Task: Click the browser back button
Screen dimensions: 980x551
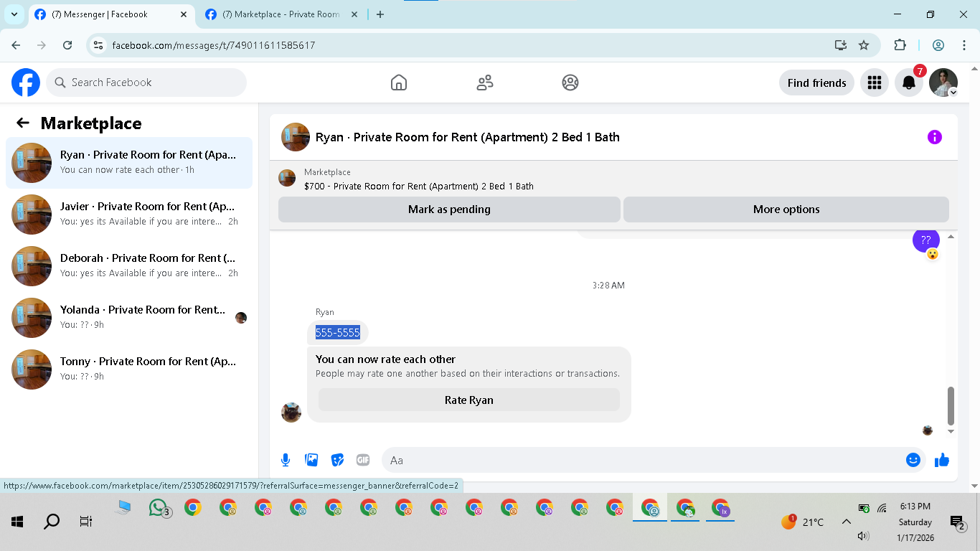Action: pyautogui.click(x=17, y=45)
